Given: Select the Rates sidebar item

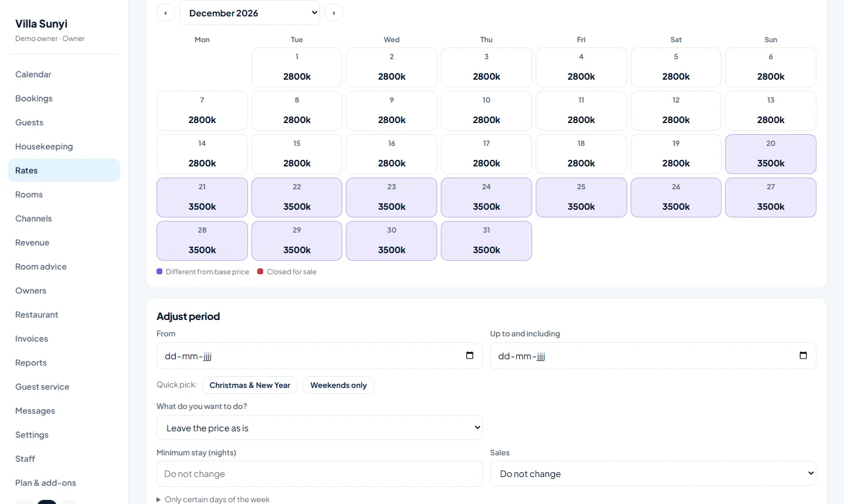Looking at the screenshot, I should [x=64, y=171].
